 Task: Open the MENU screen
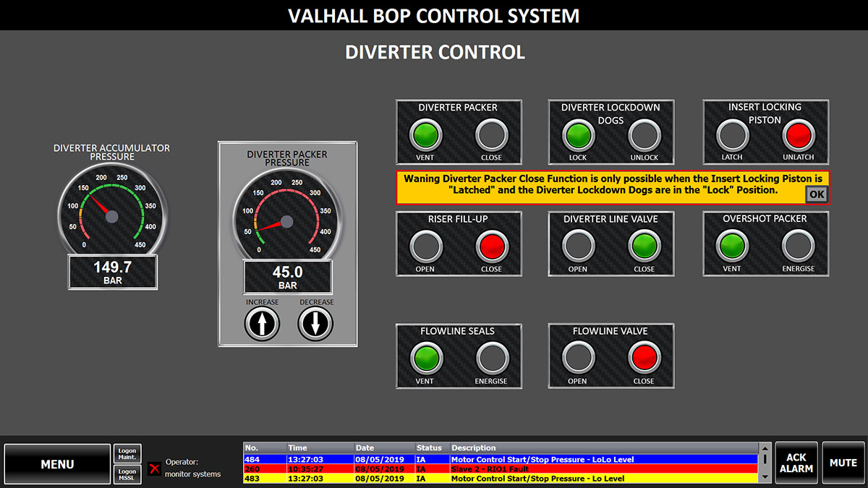[x=57, y=463]
